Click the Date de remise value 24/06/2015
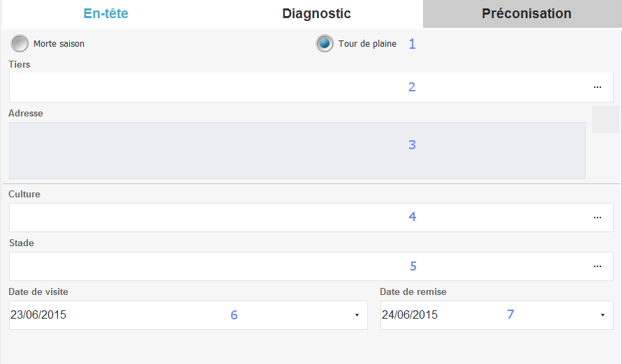Image resolution: width=622 pixels, height=364 pixels. (x=410, y=315)
